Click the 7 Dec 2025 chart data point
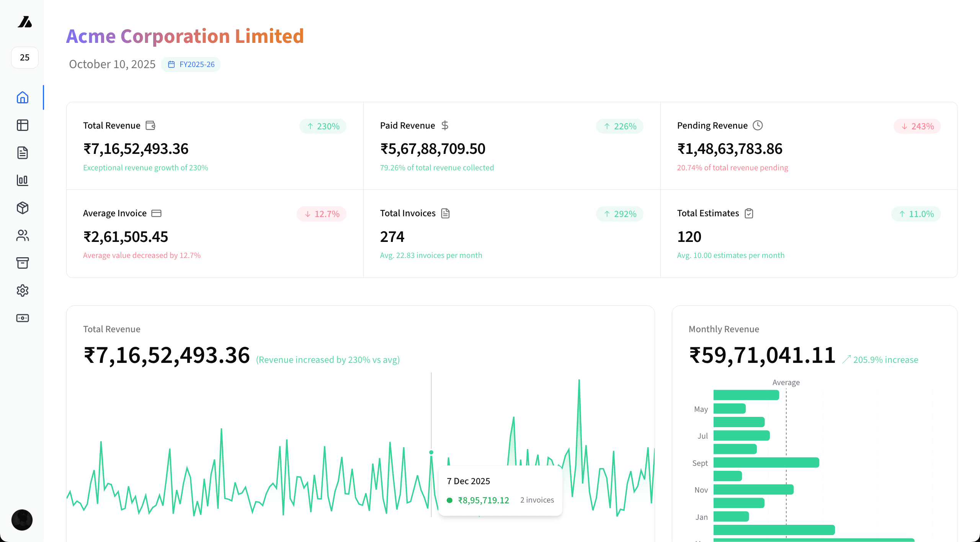This screenshot has height=542, width=980. tap(431, 452)
